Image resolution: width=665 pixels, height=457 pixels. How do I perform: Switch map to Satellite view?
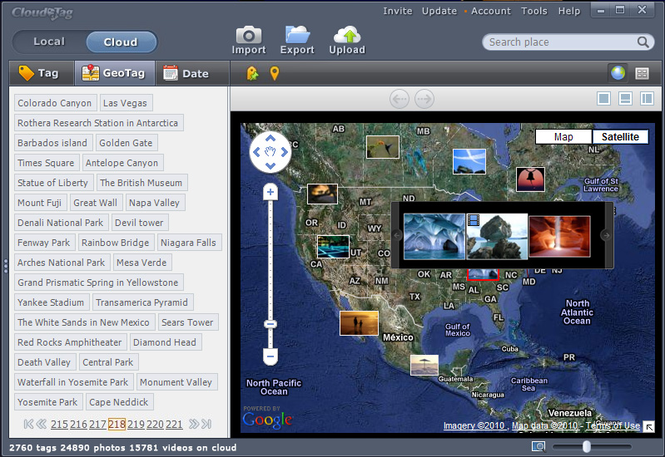[x=620, y=137]
